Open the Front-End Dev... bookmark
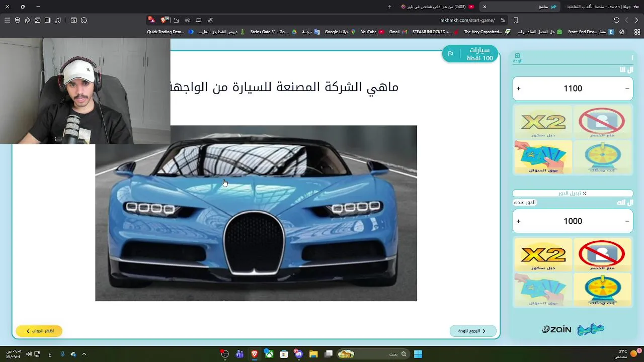644x362 pixels. click(591, 32)
